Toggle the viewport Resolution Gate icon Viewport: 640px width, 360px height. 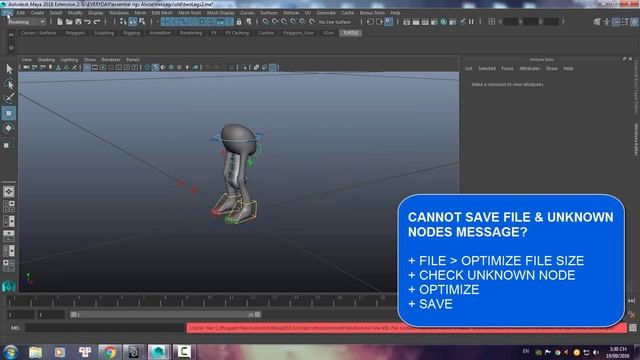103,67
